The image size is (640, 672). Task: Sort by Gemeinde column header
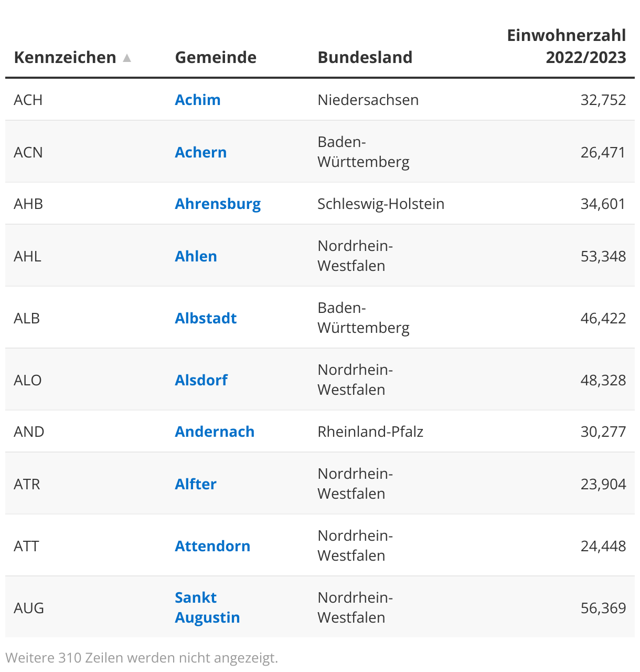coord(216,57)
